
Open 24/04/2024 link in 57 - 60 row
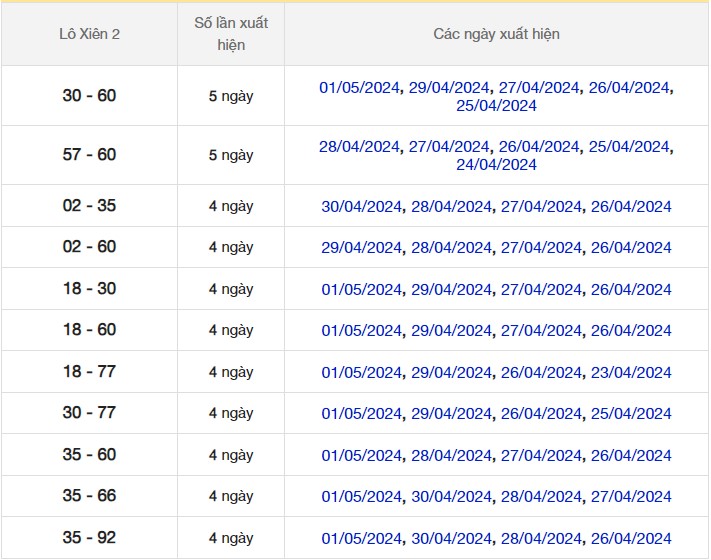click(496, 165)
